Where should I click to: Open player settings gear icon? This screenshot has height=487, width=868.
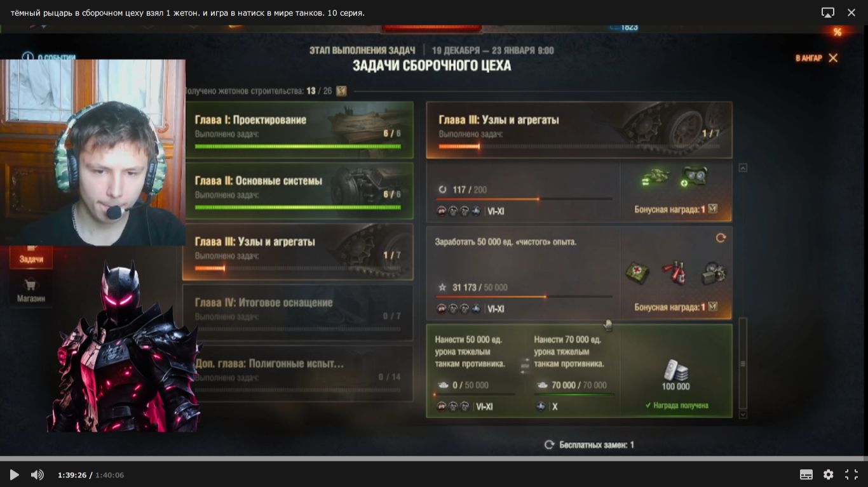(829, 474)
